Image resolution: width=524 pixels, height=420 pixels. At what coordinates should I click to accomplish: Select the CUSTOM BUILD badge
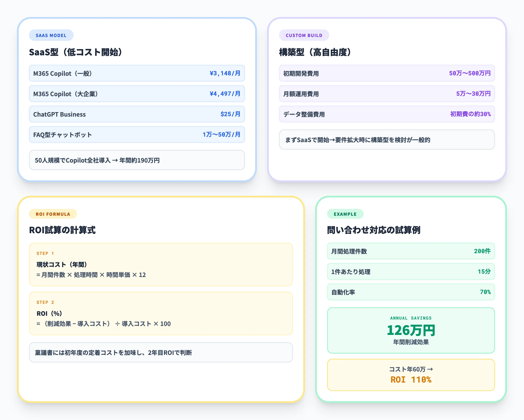(304, 35)
